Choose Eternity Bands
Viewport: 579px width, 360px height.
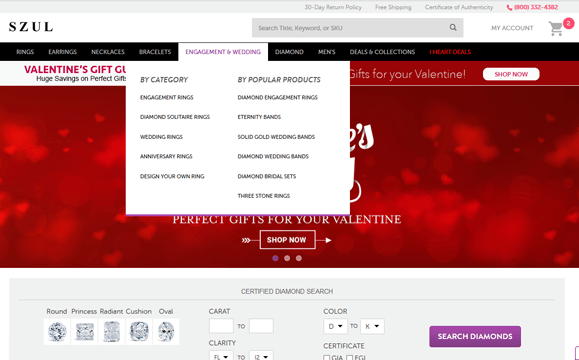[259, 117]
